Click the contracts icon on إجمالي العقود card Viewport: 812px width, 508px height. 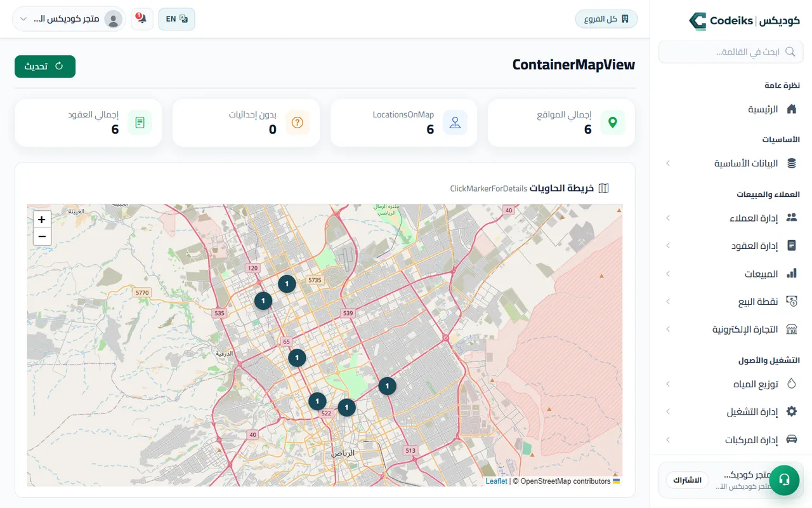(140, 123)
